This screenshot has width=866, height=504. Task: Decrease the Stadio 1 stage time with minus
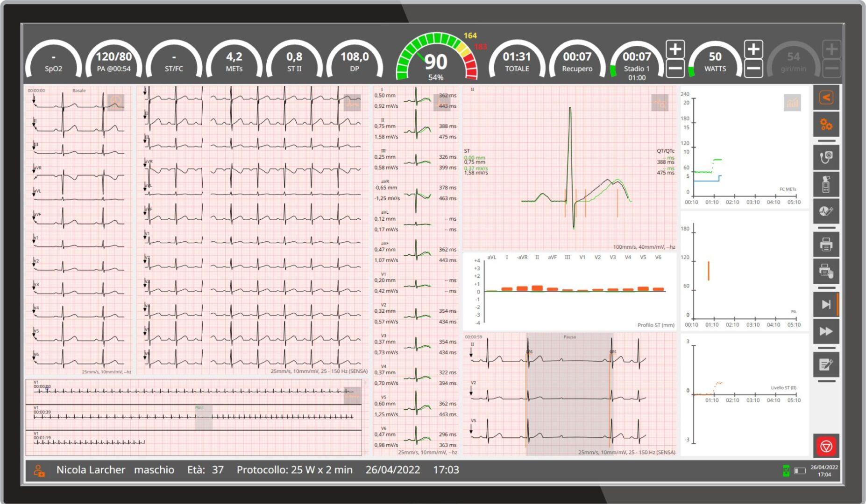point(675,69)
